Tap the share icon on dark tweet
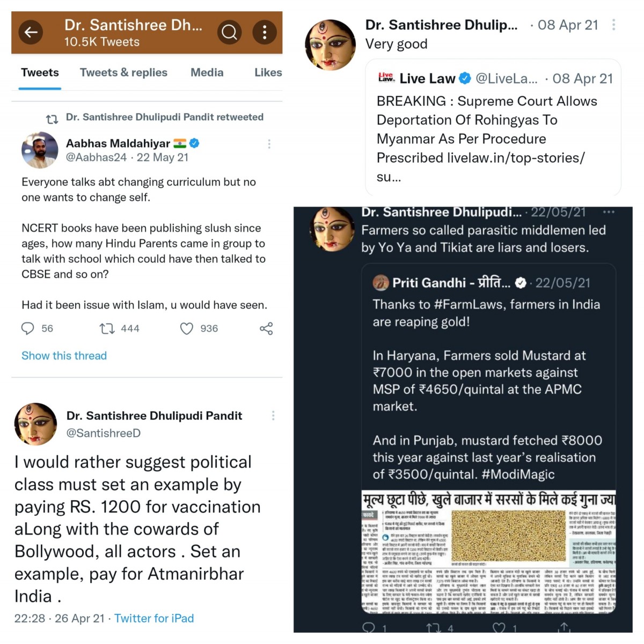644x644 pixels. [x=564, y=627]
